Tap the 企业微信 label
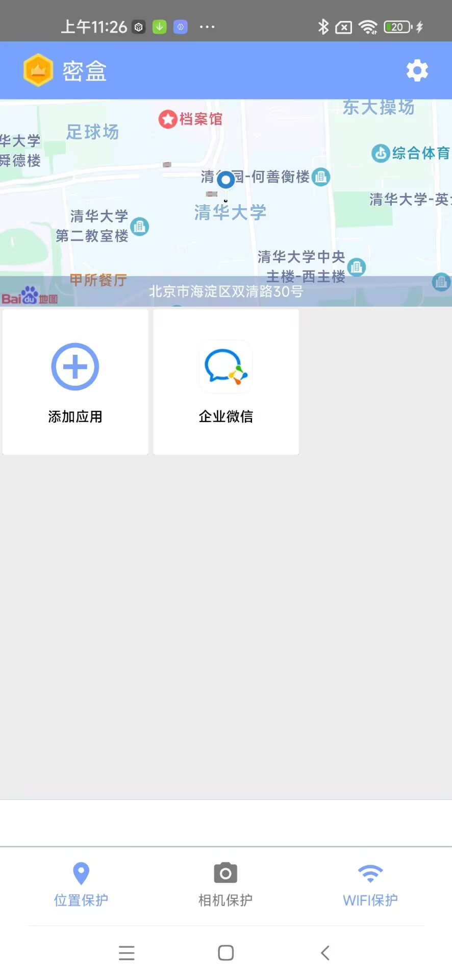Screen dimensions: 452x980 pyautogui.click(x=225, y=416)
